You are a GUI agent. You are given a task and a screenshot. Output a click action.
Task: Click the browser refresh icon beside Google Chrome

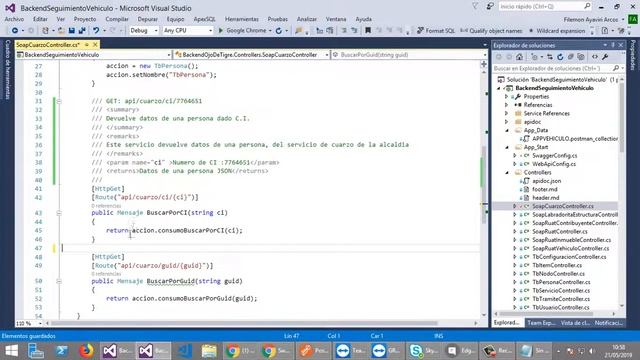click(x=279, y=31)
